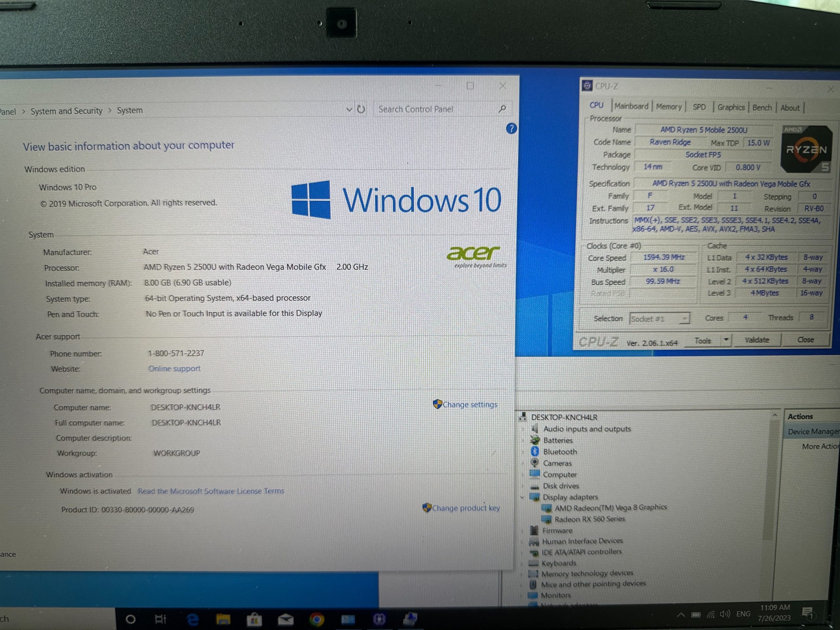
Task: Expand Audio inputs and outputs node
Action: click(x=523, y=429)
